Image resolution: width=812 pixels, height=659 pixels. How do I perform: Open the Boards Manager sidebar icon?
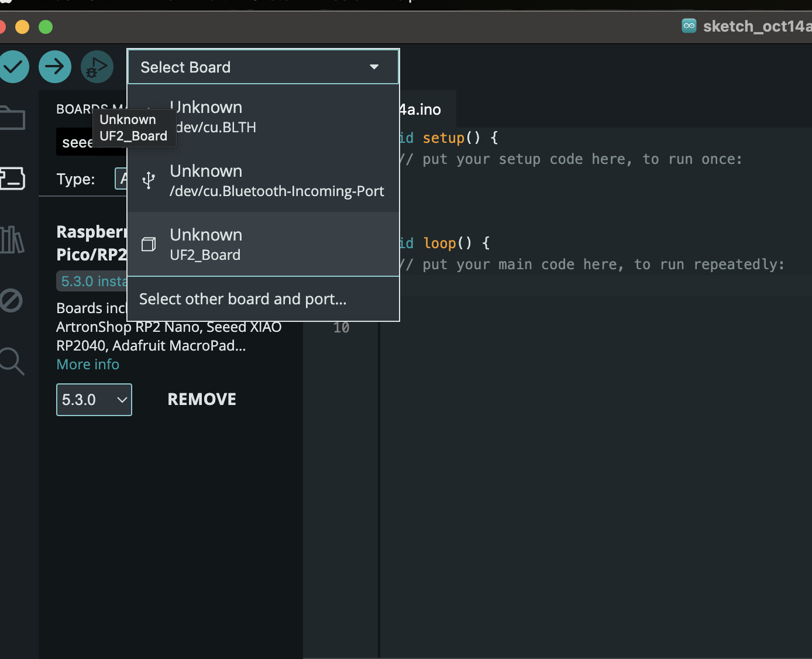(12, 178)
